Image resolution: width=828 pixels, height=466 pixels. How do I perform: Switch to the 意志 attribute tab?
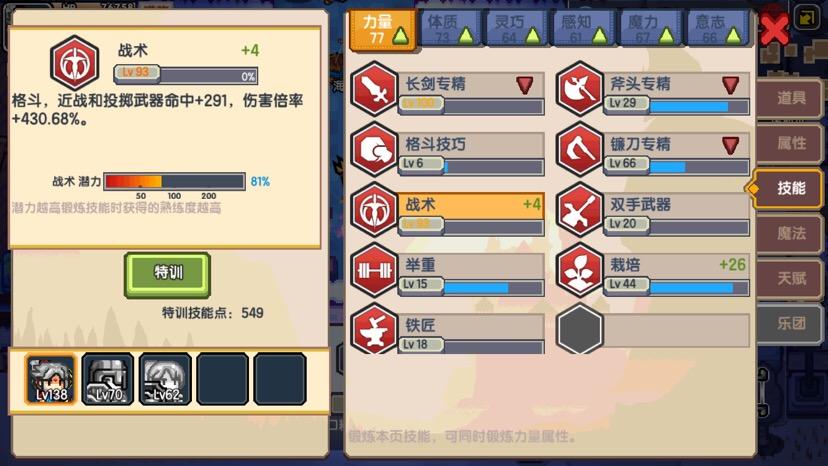click(x=718, y=29)
